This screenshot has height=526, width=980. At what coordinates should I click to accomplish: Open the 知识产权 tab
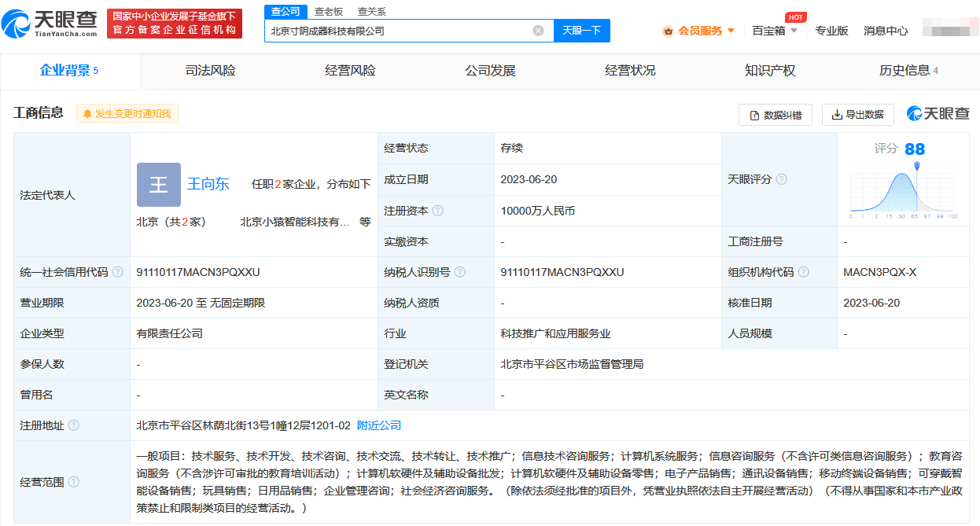[x=770, y=71]
